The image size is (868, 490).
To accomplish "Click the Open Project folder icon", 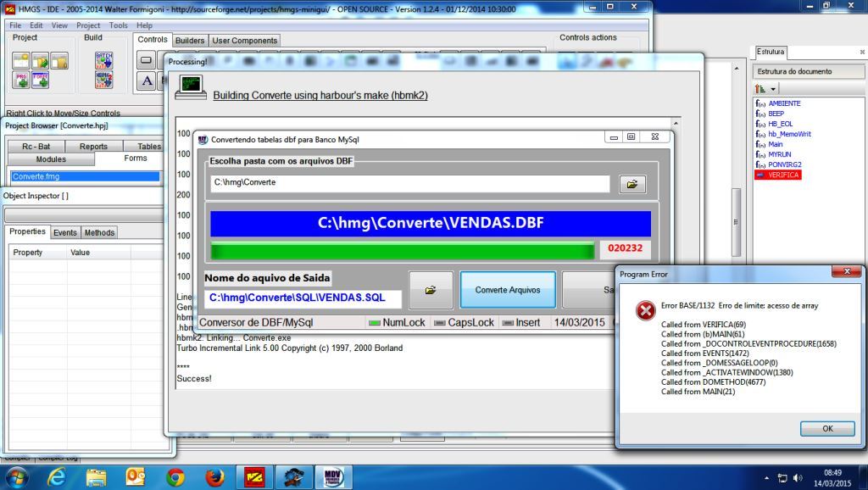I will (40, 60).
